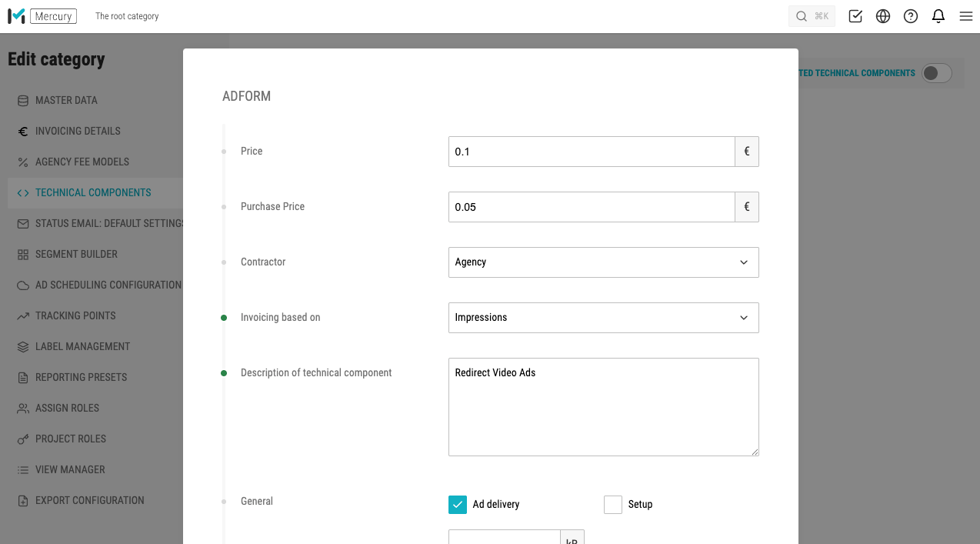The image size is (980, 544).
Task: Click The root category breadcrumb
Action: (x=127, y=16)
